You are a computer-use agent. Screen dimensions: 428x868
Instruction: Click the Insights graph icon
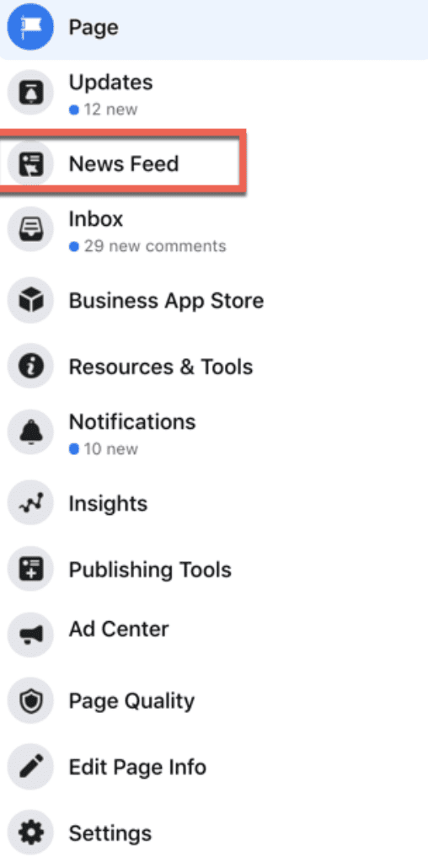pyautogui.click(x=30, y=503)
